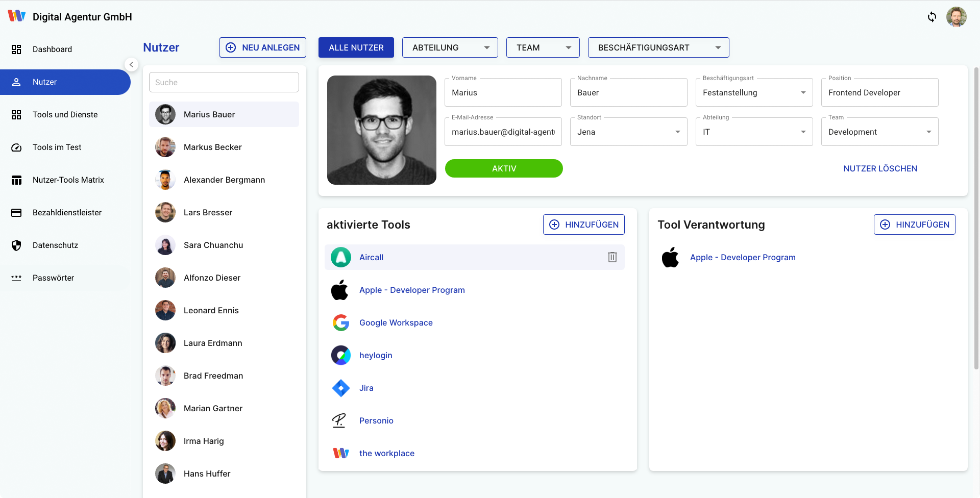Screen dimensions: 980x498
Task: Expand the BESCHÄFTIGUNGSART filter dropdown
Action: [658, 47]
